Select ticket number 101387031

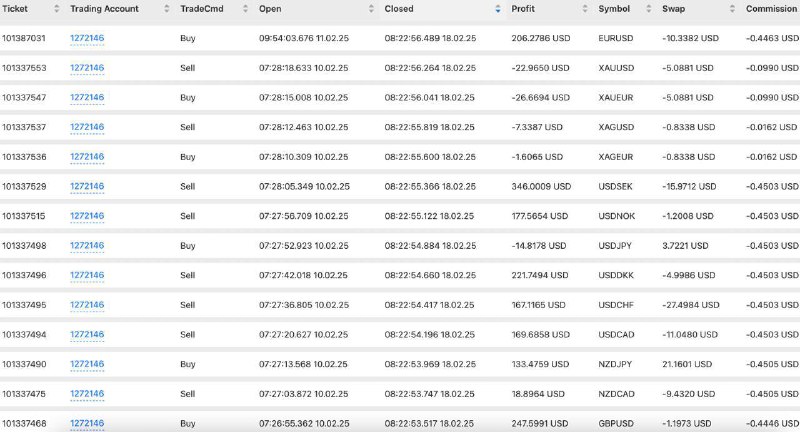click(23, 38)
